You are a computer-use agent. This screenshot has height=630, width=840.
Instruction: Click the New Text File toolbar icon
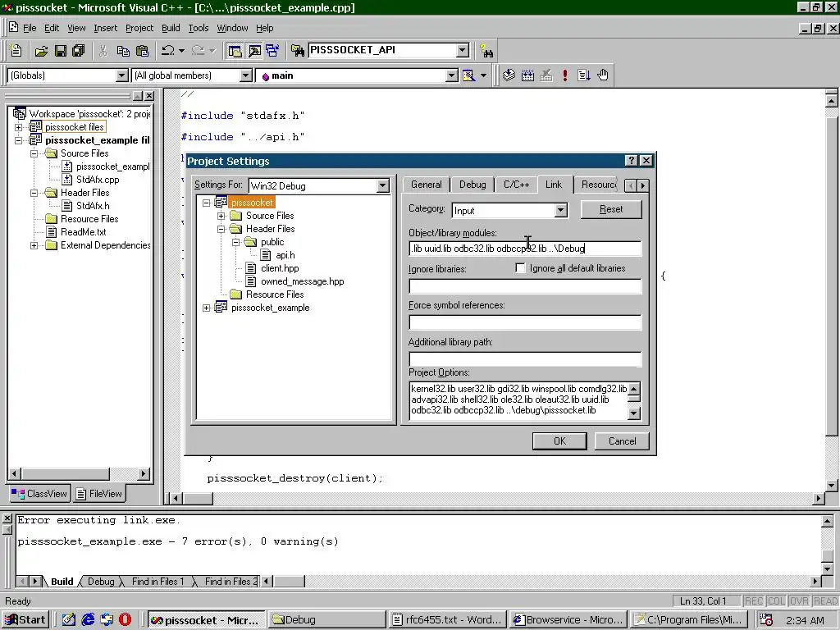pyautogui.click(x=16, y=50)
